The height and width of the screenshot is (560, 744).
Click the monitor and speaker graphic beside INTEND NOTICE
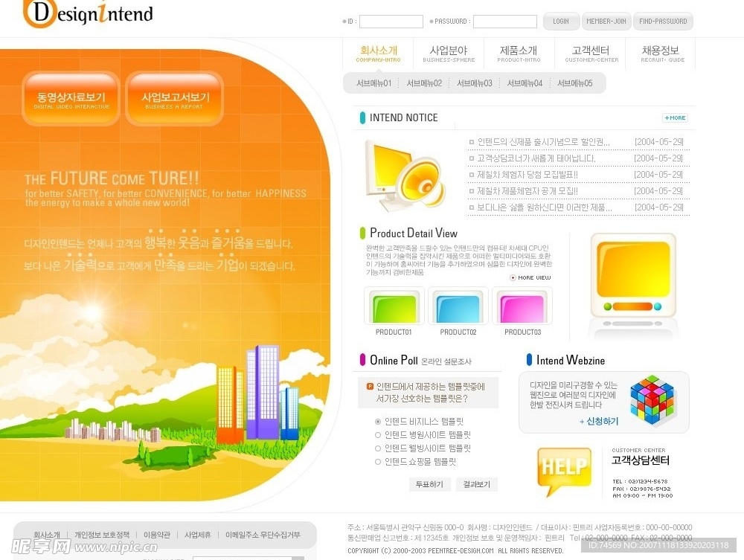pos(403,176)
